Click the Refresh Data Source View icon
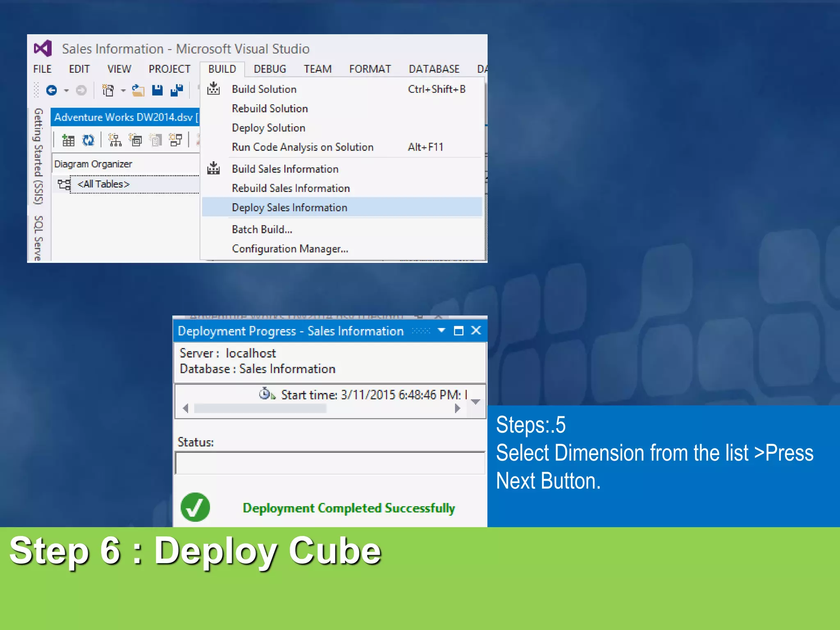 88,140
